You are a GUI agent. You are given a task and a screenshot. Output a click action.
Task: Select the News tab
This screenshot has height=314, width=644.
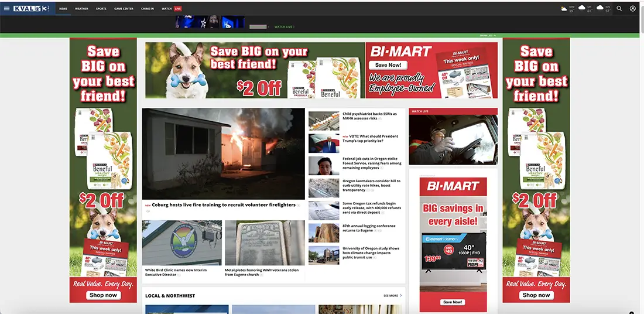coord(63,9)
